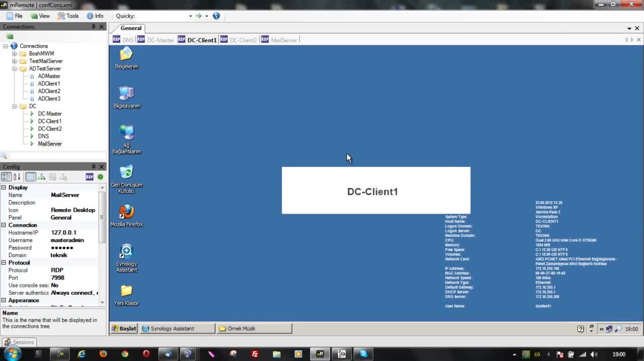Viewport: 644px width, 361px height.
Task: Click the green host status icon
Action: (x=100, y=177)
